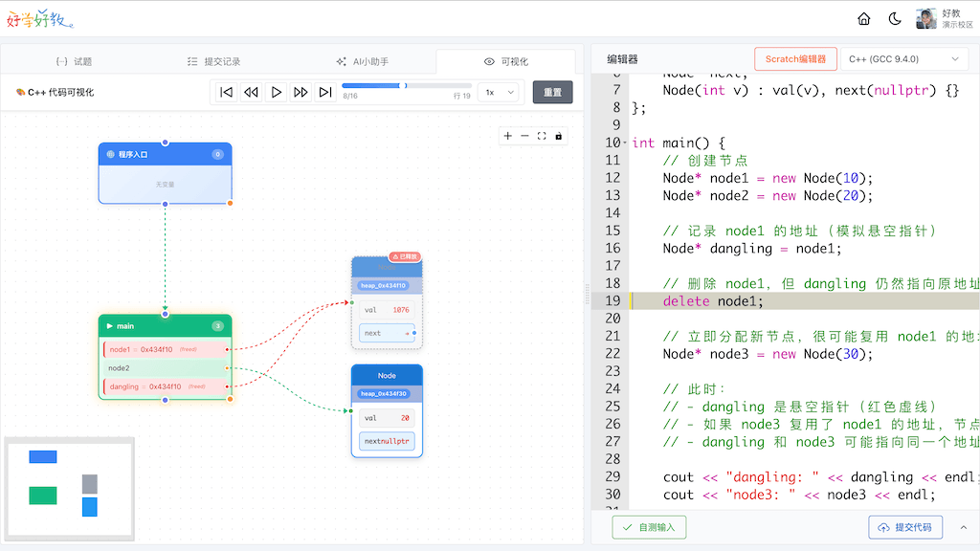
Task: Toggle the canvas lock icon
Action: coord(559,136)
